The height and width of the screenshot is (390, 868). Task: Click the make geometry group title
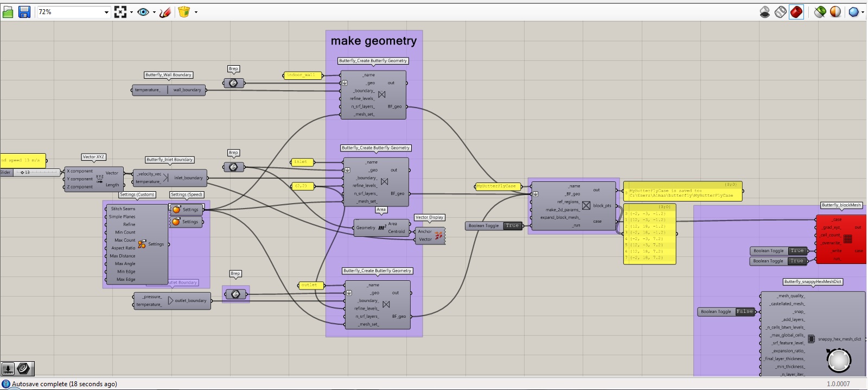374,41
